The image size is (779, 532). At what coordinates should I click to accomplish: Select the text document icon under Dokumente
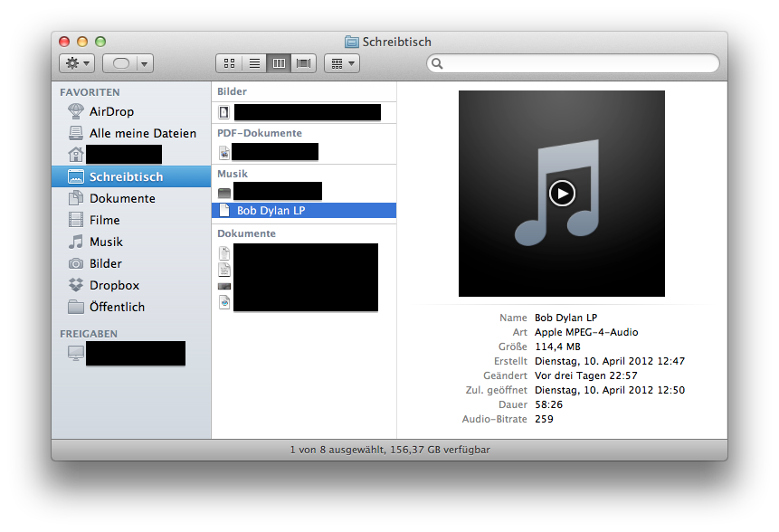224,270
